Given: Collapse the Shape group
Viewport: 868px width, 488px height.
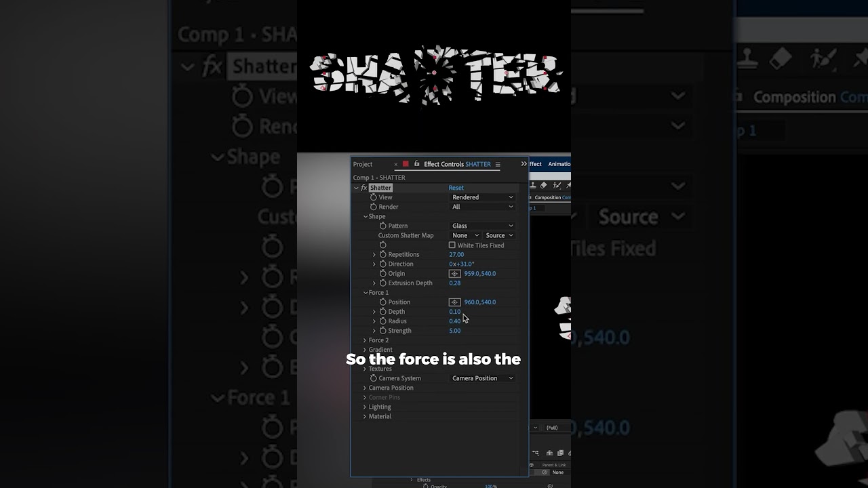Looking at the screenshot, I should coord(365,216).
